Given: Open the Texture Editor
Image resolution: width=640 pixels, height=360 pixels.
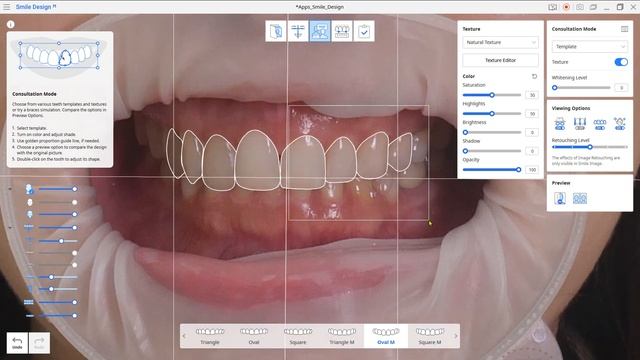Looking at the screenshot, I should (x=500, y=60).
